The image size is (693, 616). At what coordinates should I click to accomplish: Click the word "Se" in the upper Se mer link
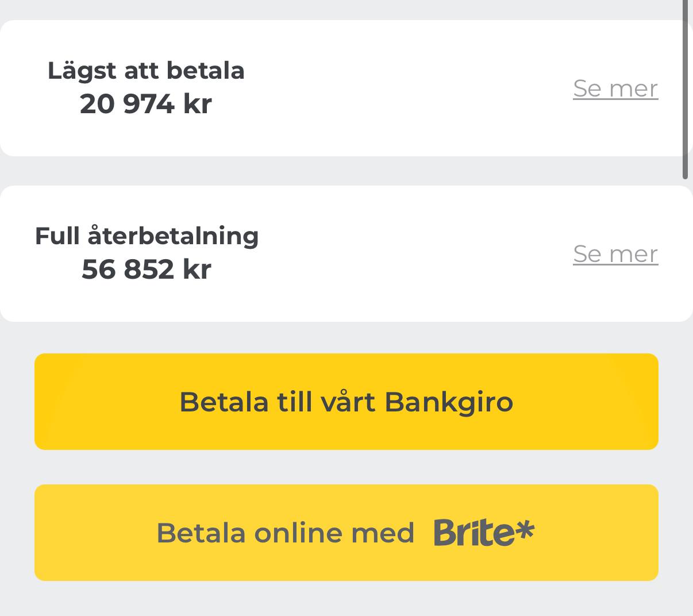point(587,88)
